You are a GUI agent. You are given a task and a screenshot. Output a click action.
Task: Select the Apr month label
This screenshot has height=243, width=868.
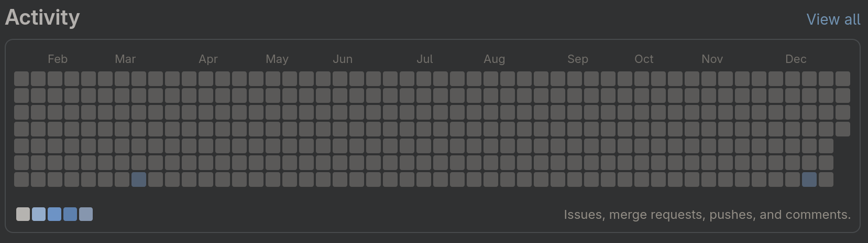(208, 59)
